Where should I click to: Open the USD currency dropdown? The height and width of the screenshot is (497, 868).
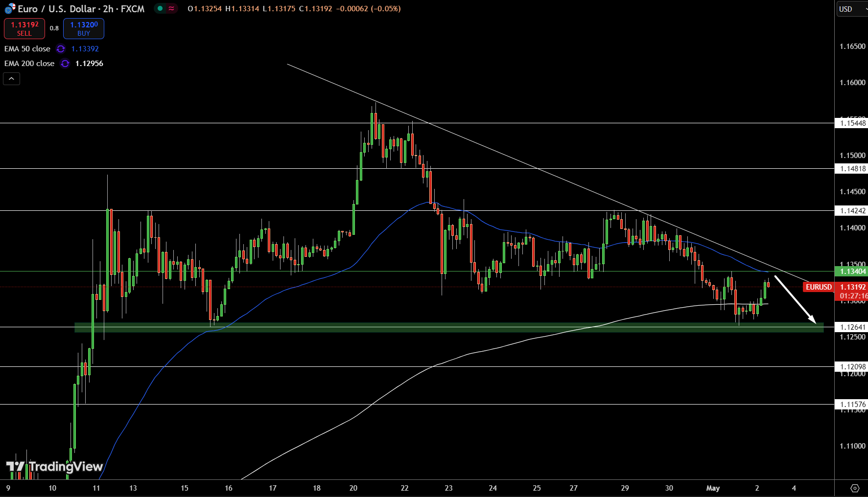click(852, 9)
